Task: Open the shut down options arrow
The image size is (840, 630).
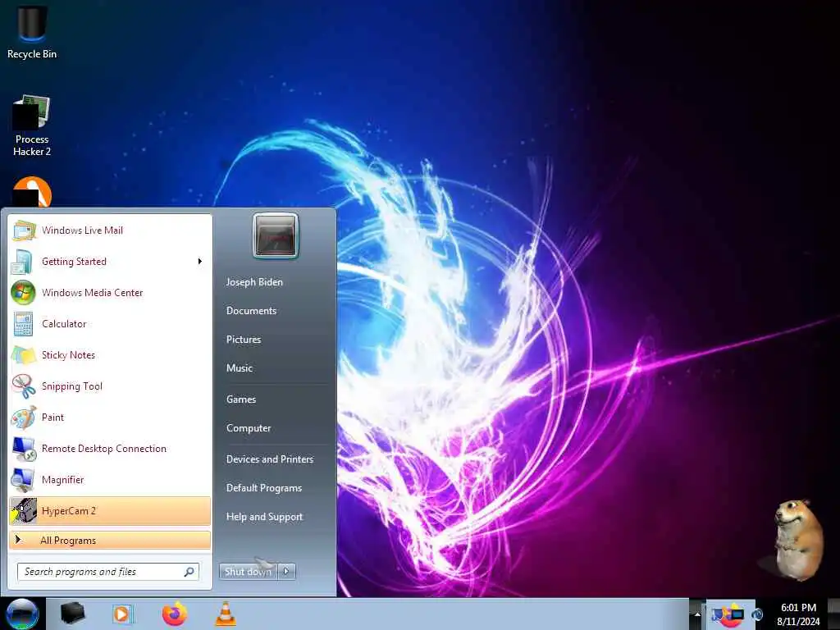Action: pyautogui.click(x=287, y=572)
